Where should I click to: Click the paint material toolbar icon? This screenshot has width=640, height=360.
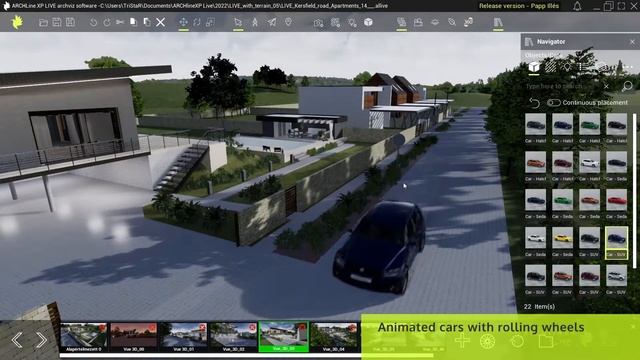pos(451,22)
